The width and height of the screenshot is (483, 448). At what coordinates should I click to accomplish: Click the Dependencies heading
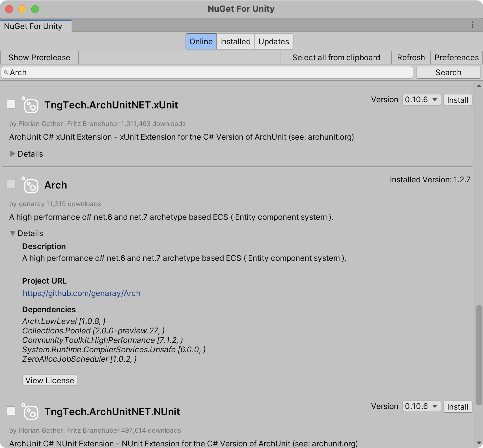point(49,310)
